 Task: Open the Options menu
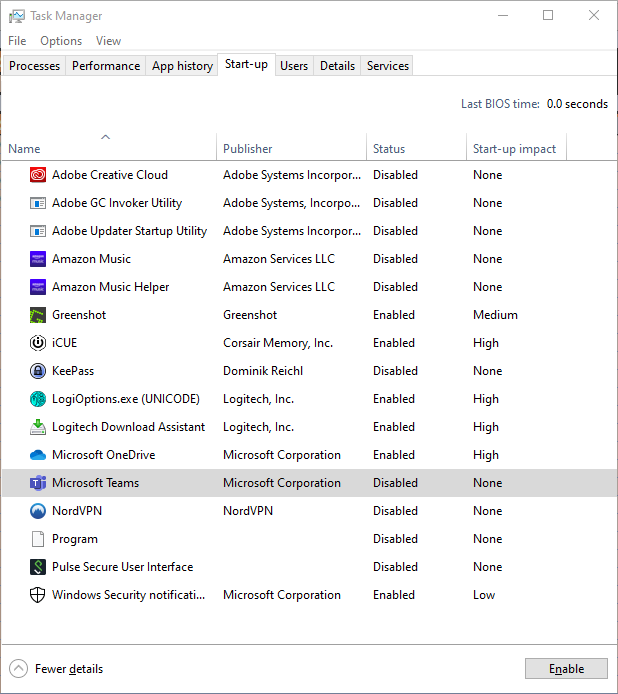pyautogui.click(x=61, y=41)
